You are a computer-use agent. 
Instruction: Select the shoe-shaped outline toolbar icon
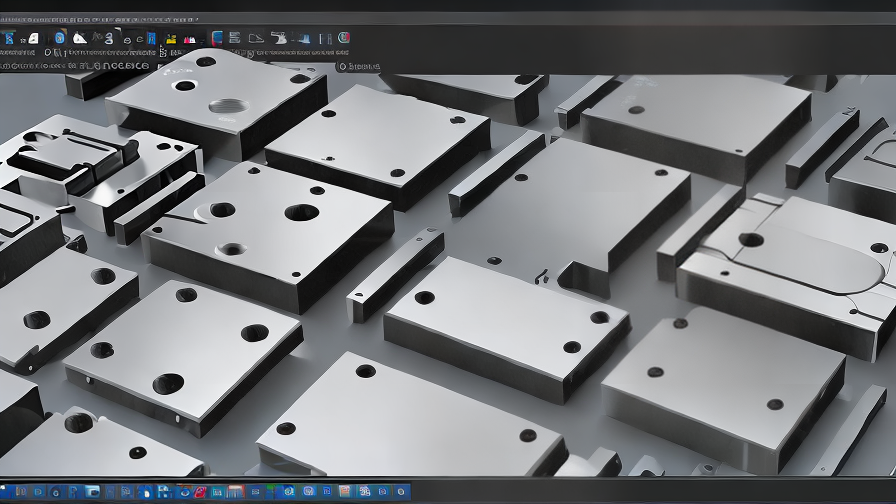pos(256,39)
